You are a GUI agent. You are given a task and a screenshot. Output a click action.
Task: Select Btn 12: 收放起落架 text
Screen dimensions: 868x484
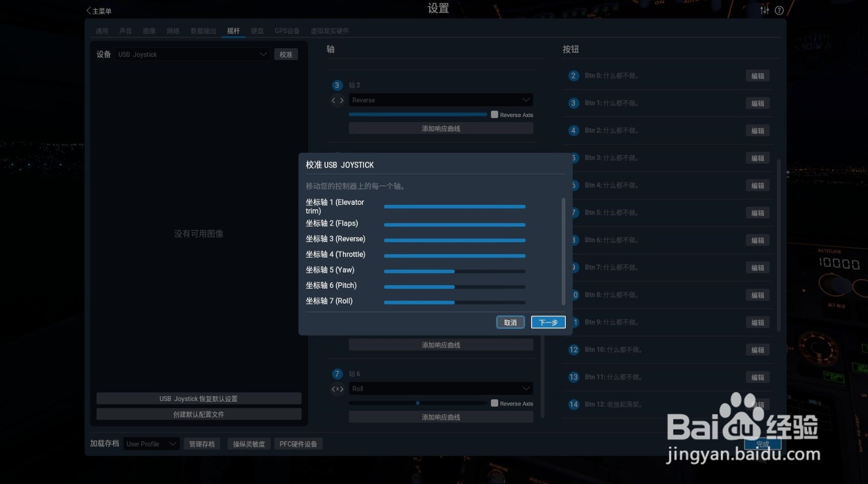point(614,404)
